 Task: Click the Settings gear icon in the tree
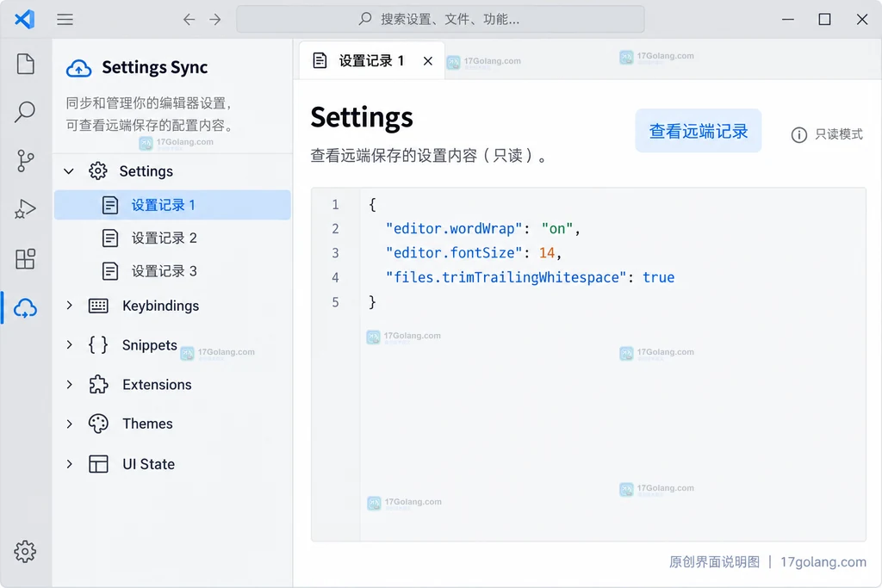tap(98, 171)
